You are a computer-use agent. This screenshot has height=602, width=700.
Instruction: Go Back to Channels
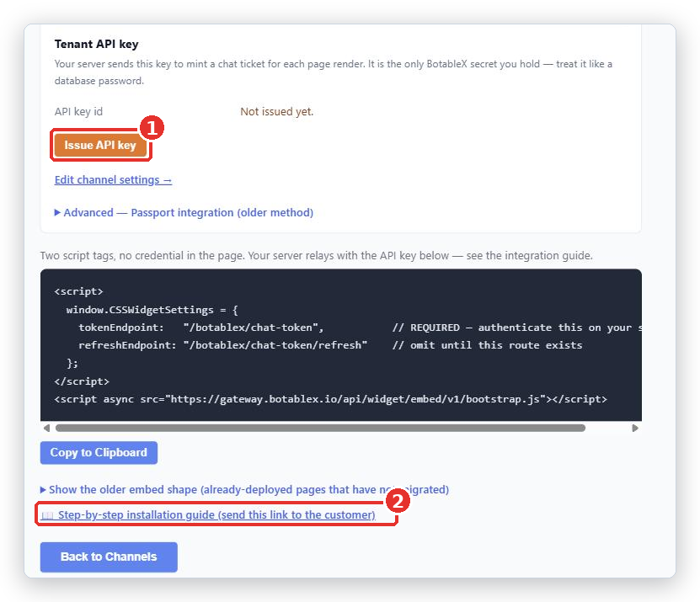tap(109, 557)
